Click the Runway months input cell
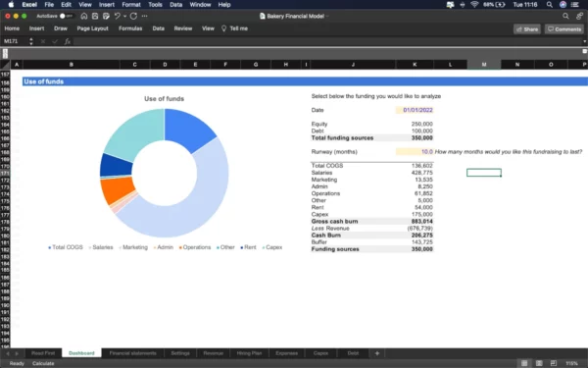The image size is (588, 368). (415, 152)
